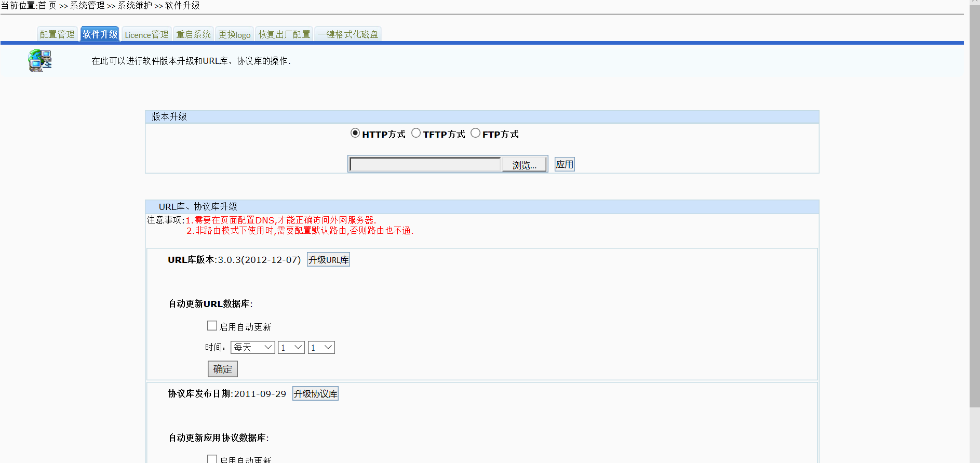980x463 pixels.
Task: Click the URL库、协议库升级 section header text
Action: tap(198, 206)
